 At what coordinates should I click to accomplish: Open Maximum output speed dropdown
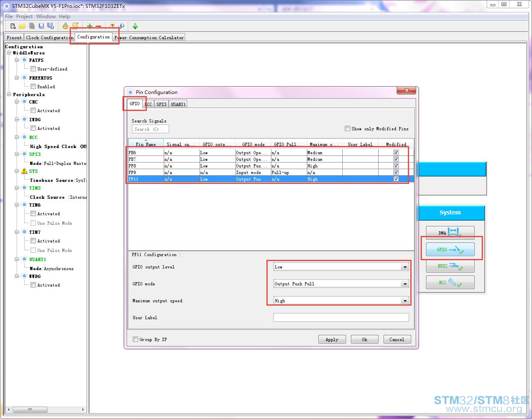coord(405,301)
